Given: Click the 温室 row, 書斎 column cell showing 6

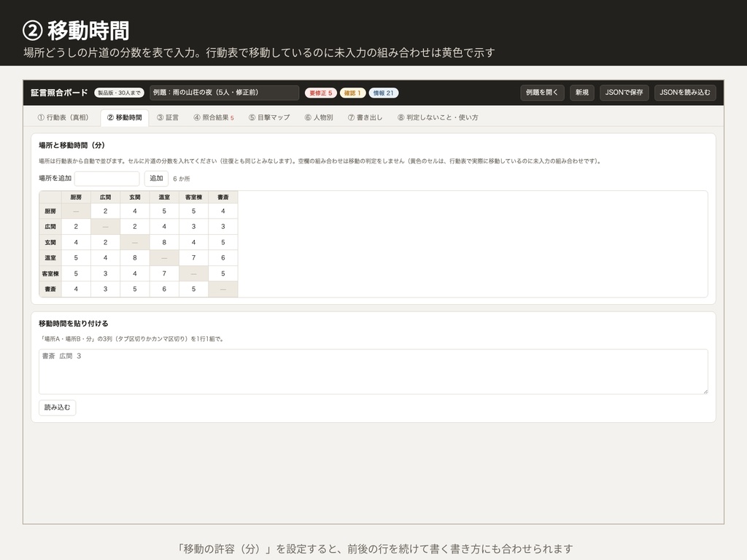Looking at the screenshot, I should (223, 257).
